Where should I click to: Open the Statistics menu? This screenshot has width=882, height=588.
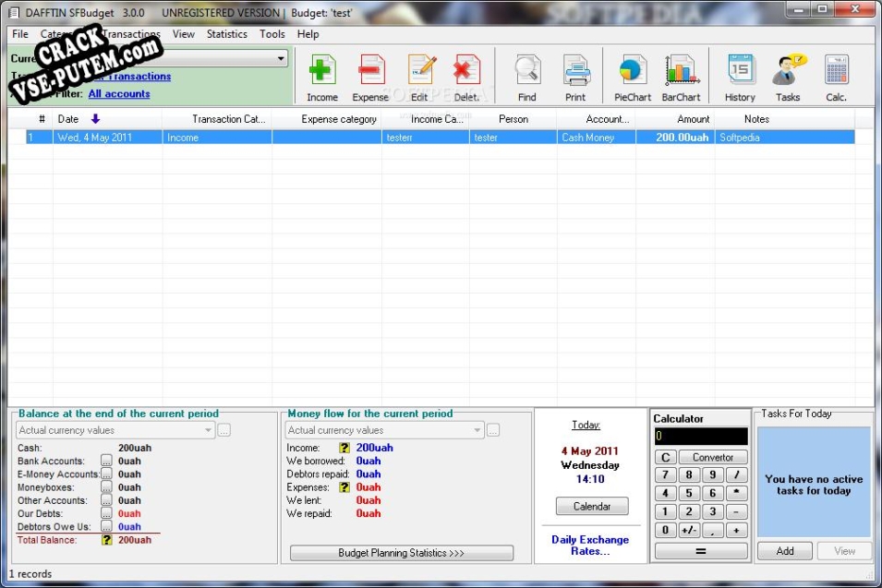tap(226, 34)
